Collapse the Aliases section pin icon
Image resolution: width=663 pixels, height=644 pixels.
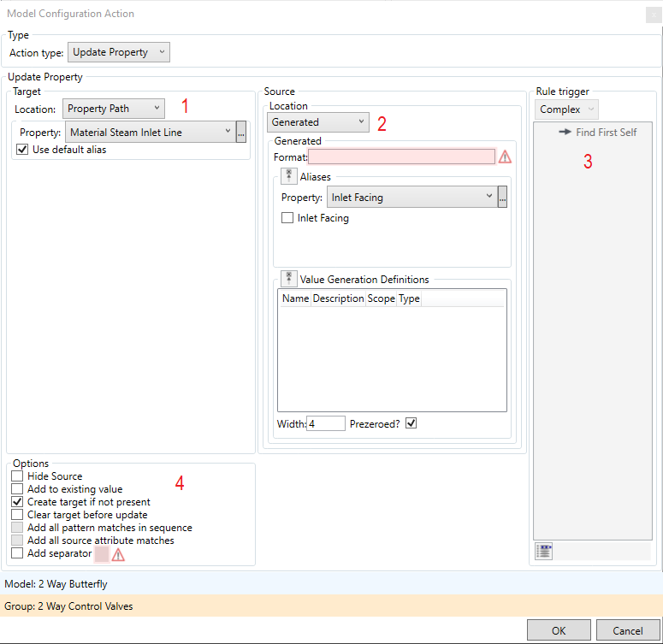point(289,176)
